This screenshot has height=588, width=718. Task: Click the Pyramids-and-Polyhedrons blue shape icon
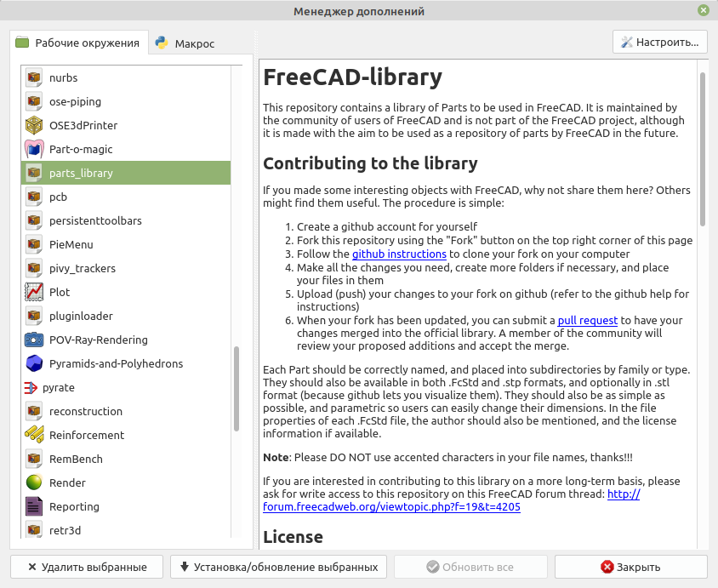coord(34,363)
